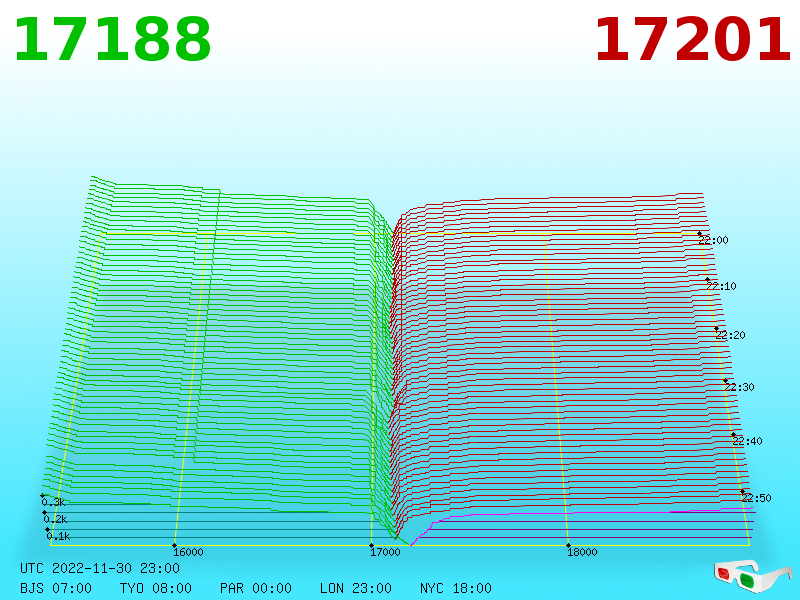Click the 0.3k depth axis label
Screen dimensions: 800x600
coord(54,503)
